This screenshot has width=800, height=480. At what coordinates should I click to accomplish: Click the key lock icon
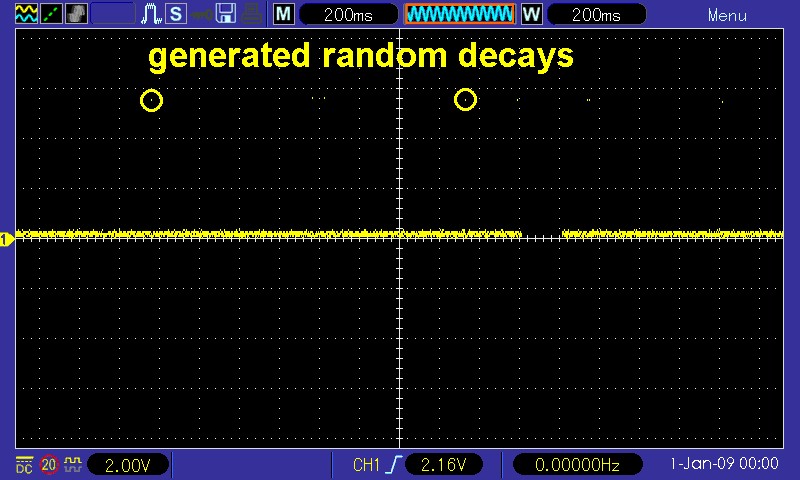point(202,14)
